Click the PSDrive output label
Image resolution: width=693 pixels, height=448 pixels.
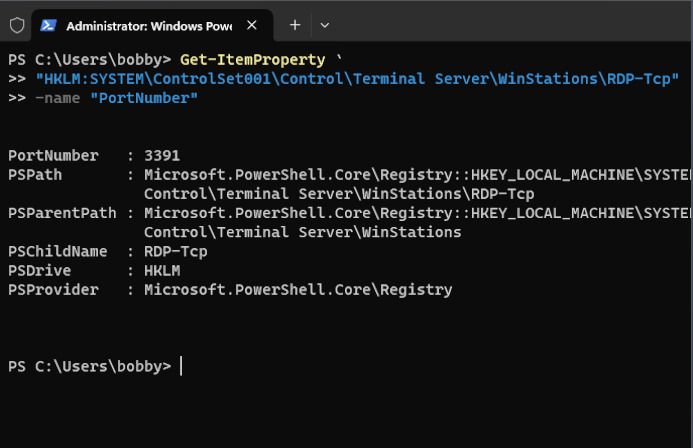coord(39,270)
